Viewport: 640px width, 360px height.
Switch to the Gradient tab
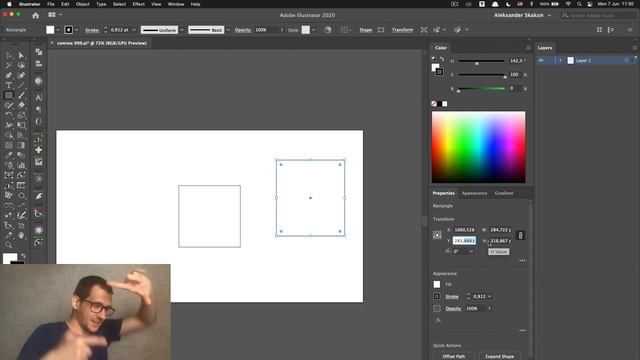(504, 193)
